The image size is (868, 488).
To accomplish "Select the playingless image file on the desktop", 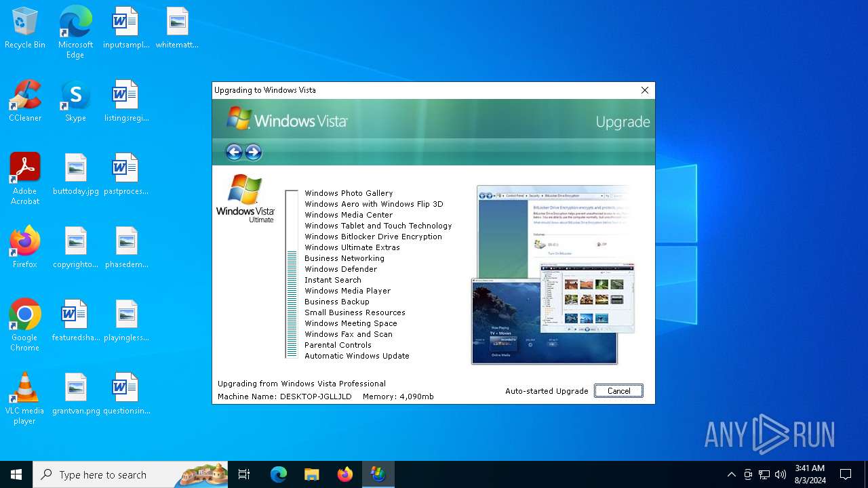I will pyautogui.click(x=126, y=321).
